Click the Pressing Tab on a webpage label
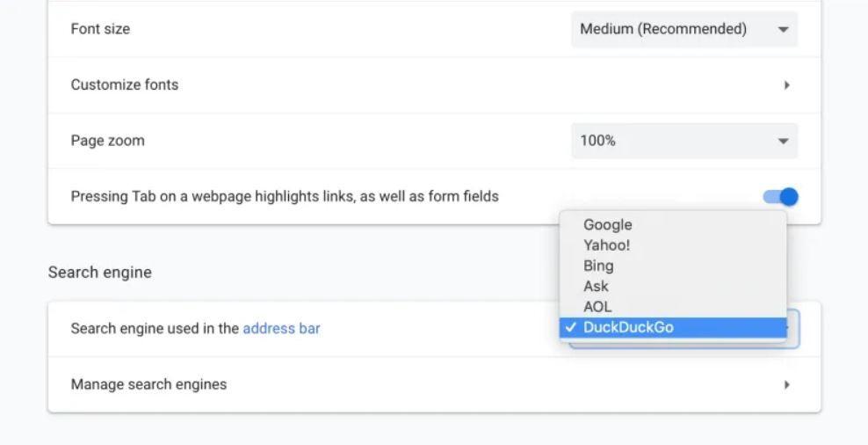Image resolution: width=868 pixels, height=445 pixels. (285, 197)
